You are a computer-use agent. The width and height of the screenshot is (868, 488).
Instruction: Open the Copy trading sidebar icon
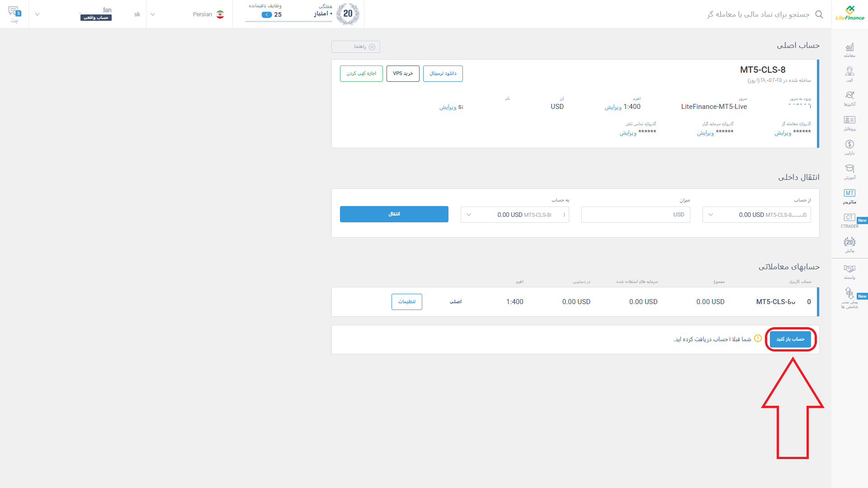click(849, 75)
